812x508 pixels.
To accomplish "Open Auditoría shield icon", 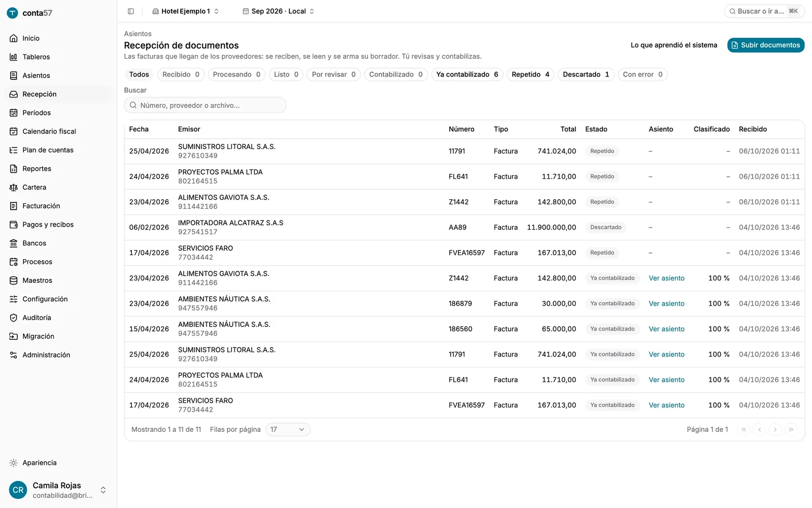I will 14,317.
